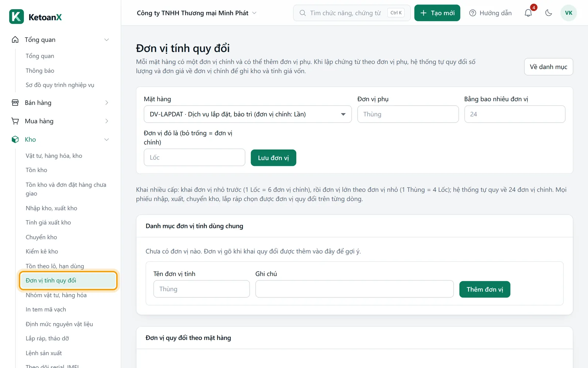Open Lắp ráp, tháo dỡ
588x368 pixels.
click(x=47, y=339)
